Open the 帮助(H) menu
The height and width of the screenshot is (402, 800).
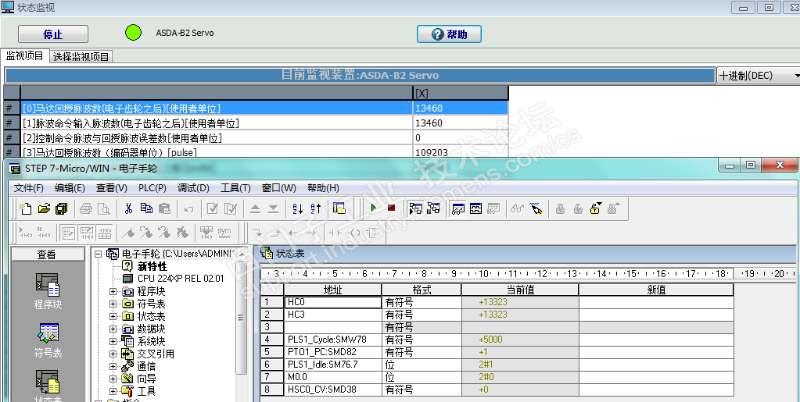(323, 188)
